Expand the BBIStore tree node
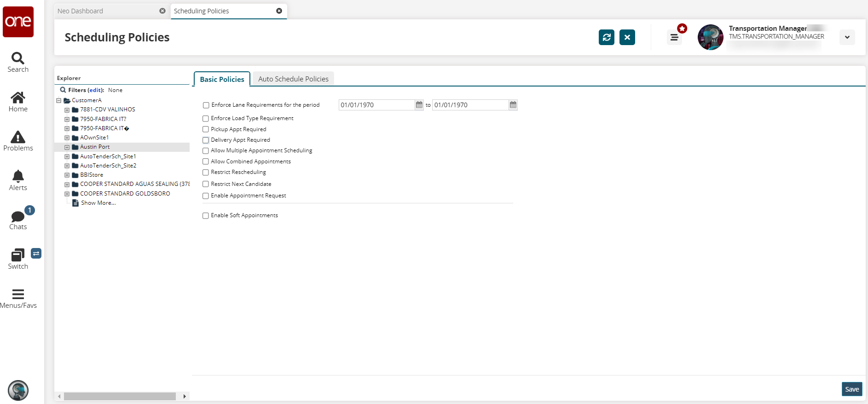Viewport: 868px width, 404px height. coord(67,175)
